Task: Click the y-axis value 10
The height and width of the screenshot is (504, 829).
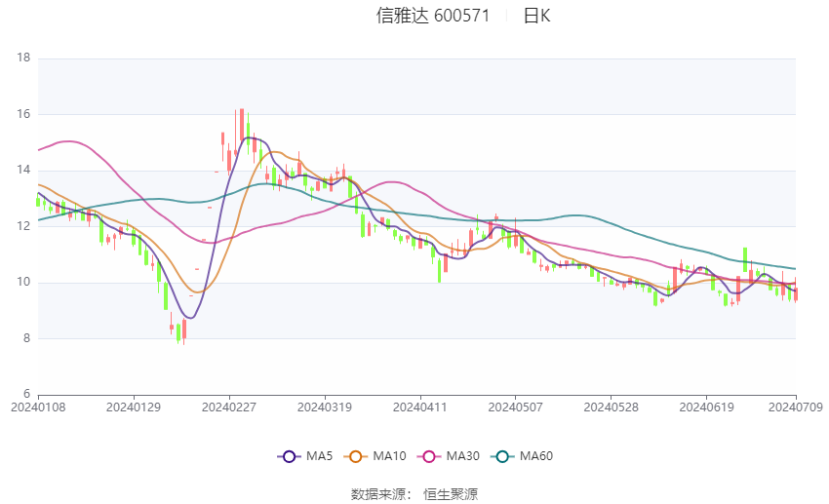Action: click(23, 282)
